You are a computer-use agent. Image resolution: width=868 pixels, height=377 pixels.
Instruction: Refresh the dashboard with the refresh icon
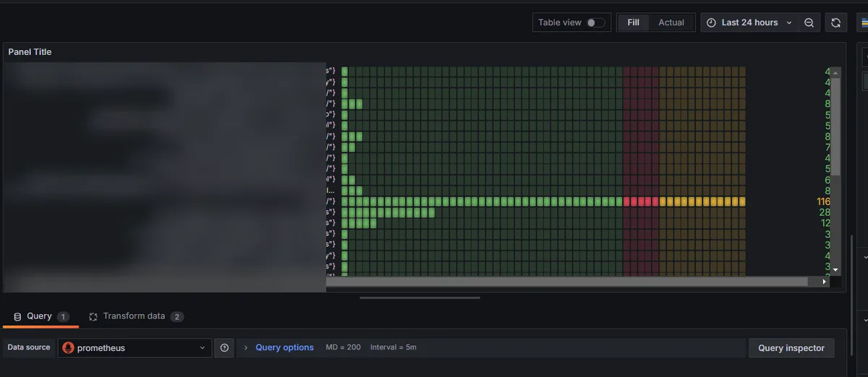(835, 22)
